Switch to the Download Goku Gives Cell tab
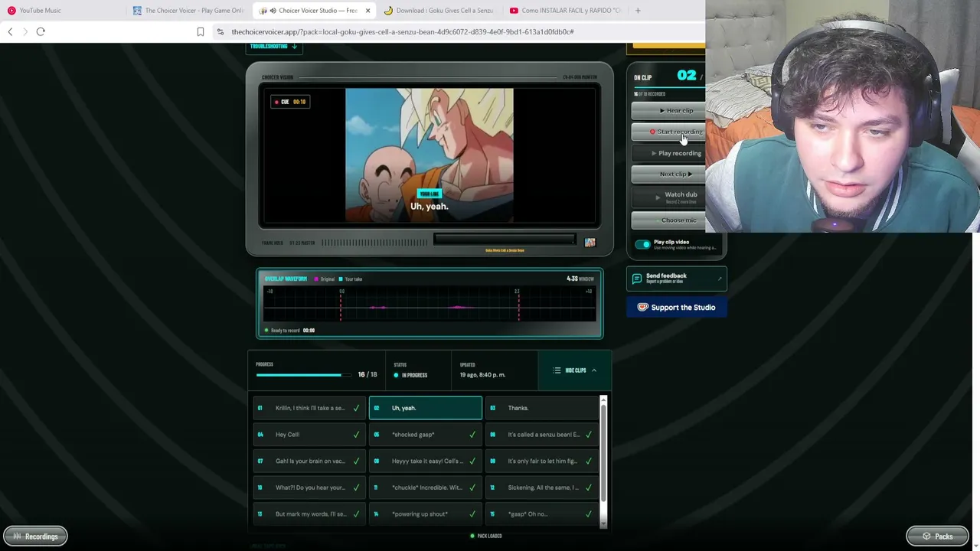 [439, 11]
